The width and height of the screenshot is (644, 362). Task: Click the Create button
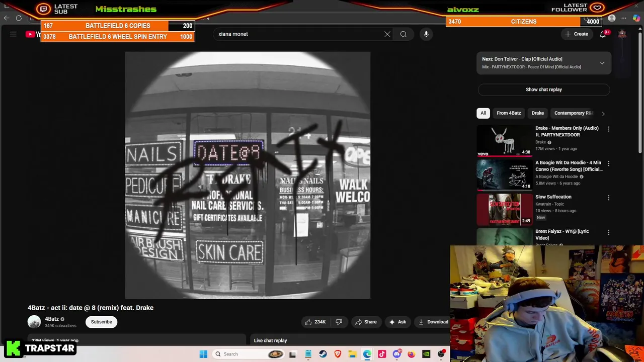pyautogui.click(x=577, y=34)
